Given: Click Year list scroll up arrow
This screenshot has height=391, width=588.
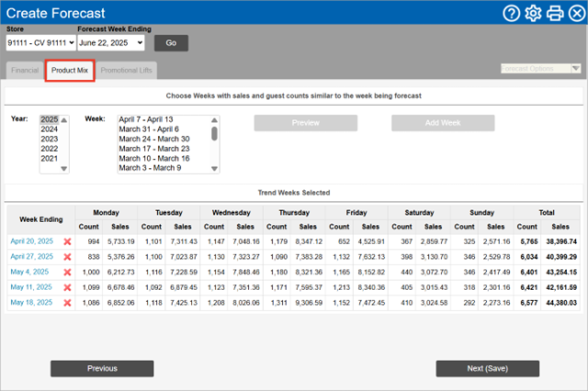Looking at the screenshot, I should coord(64,120).
